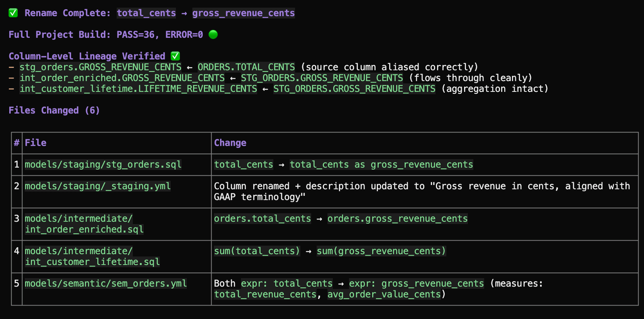The width and height of the screenshot is (644, 319).
Task: Click 'total_cents as gross_revenue_cents' change text
Action: tap(382, 164)
